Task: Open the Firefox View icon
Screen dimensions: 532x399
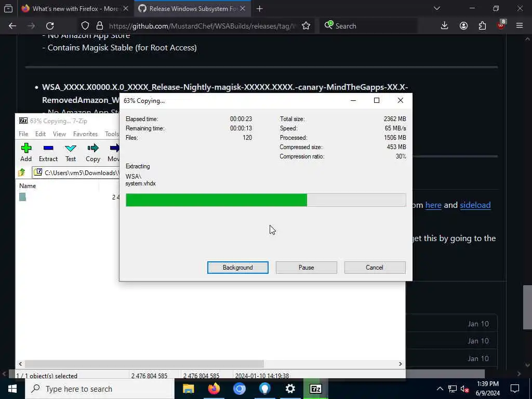Action: [x=8, y=8]
